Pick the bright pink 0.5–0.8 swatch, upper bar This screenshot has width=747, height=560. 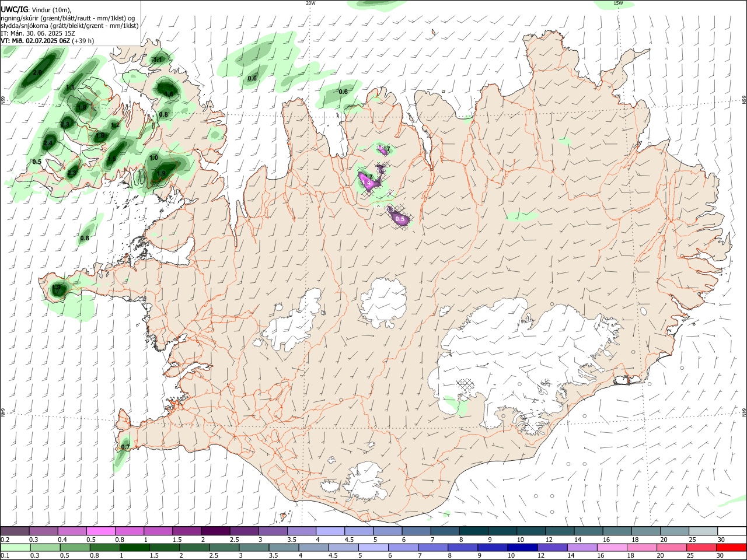(100, 531)
